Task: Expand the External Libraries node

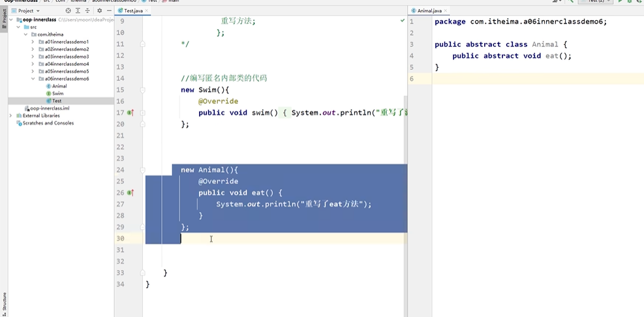Action: click(x=11, y=116)
